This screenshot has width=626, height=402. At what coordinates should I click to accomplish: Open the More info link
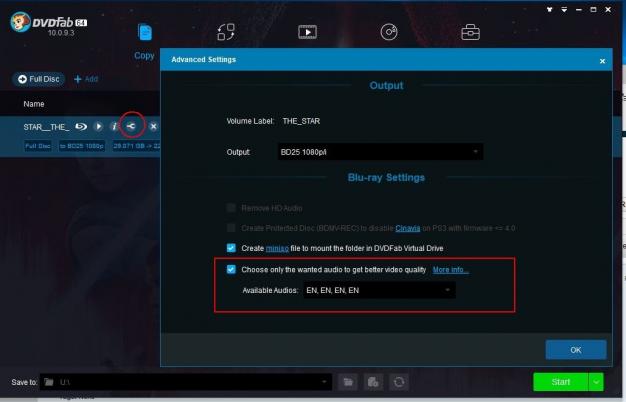coord(450,270)
